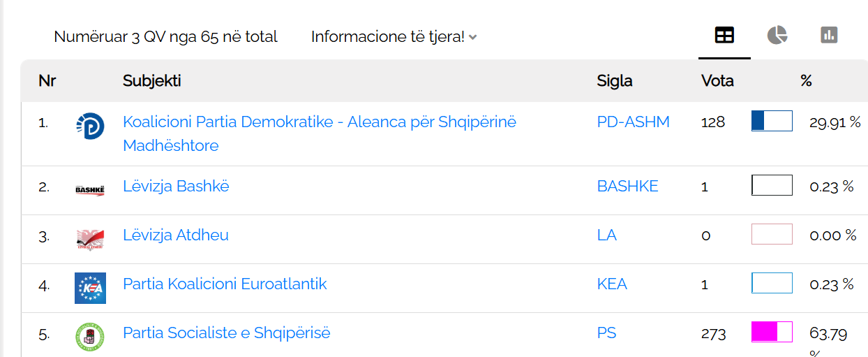Viewport: 868px width, 357px height.
Task: Click the blue PD-ASHM vote percentage bar
Action: click(772, 121)
